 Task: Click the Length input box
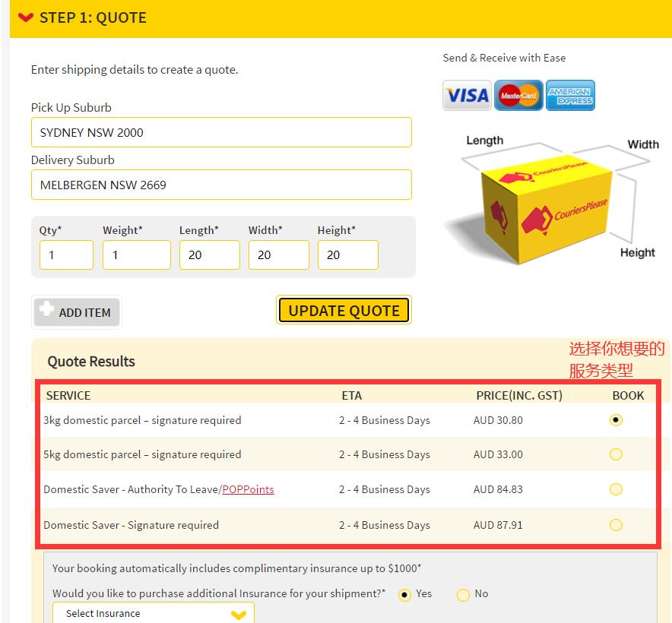[210, 255]
